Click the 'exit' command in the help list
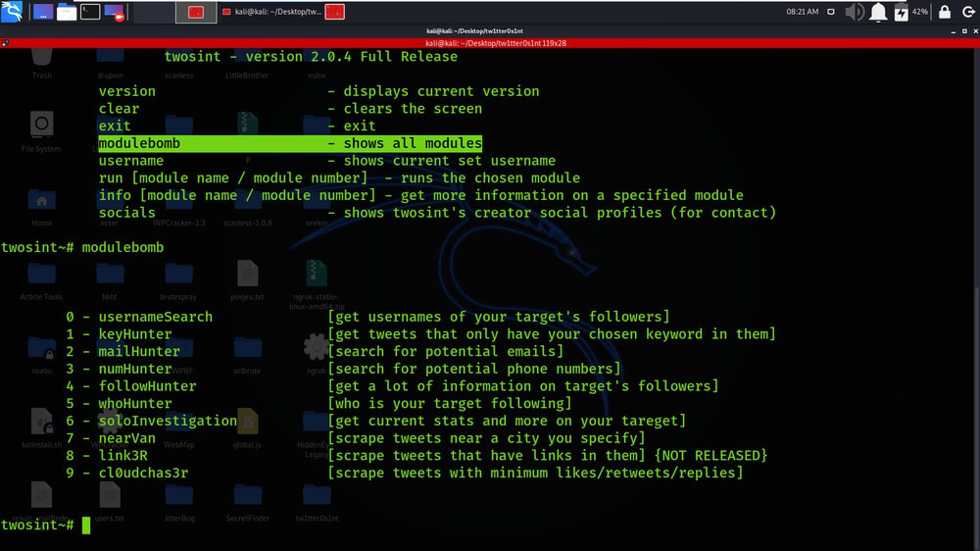The width and height of the screenshot is (980, 551). coord(115,126)
